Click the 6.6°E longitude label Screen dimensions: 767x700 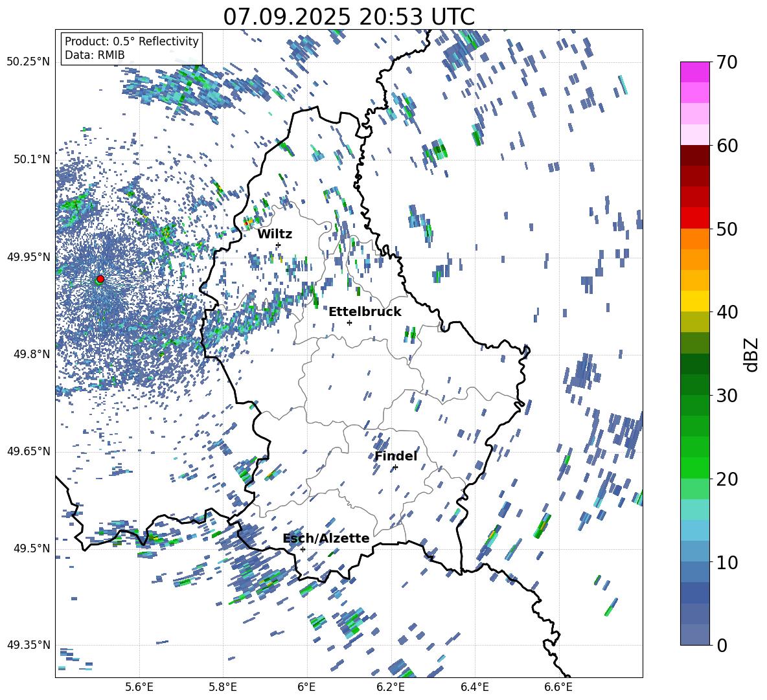(558, 687)
